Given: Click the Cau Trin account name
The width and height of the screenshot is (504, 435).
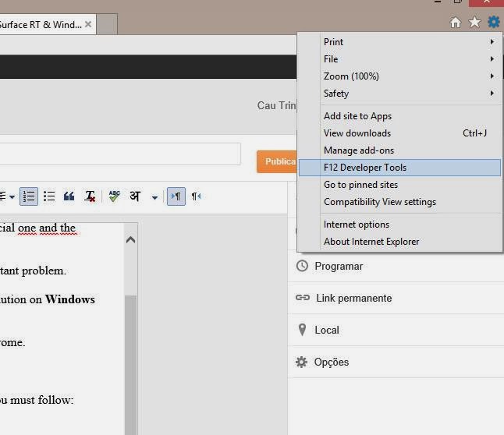Looking at the screenshot, I should [277, 105].
